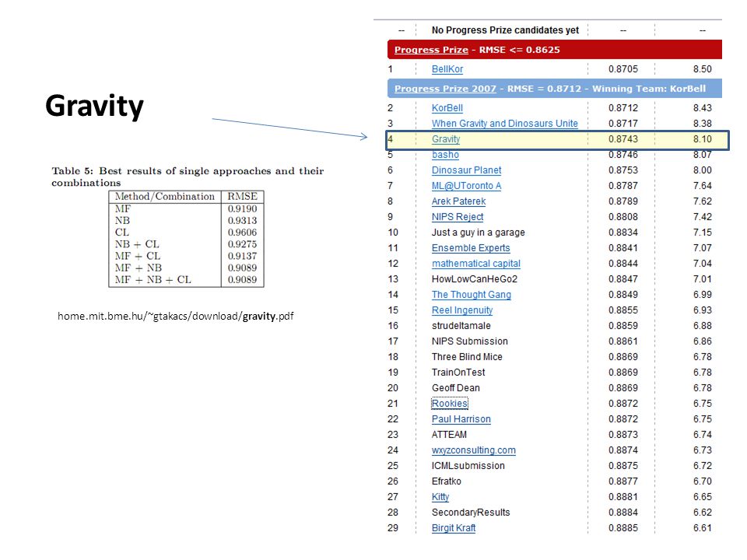The image size is (747, 560).
Task: Select Dinosaur Planet's improvement value 8.00
Action: 702,170
